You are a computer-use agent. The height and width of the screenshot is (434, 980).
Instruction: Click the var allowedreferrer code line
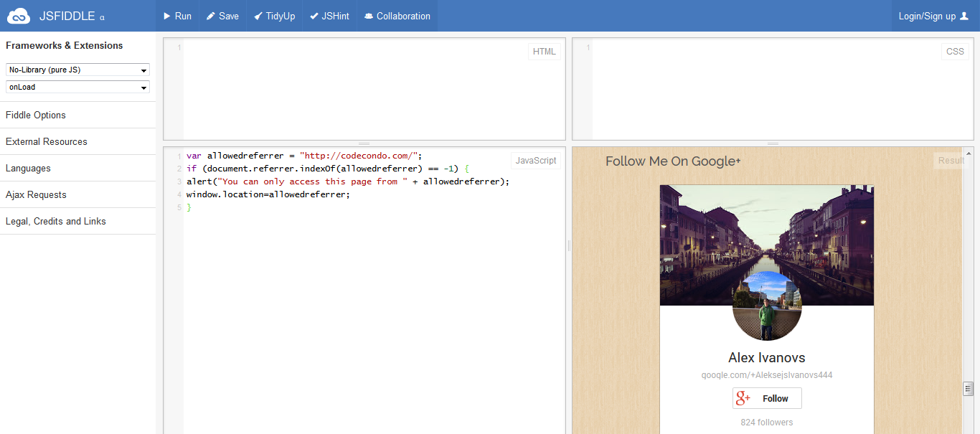(x=304, y=156)
